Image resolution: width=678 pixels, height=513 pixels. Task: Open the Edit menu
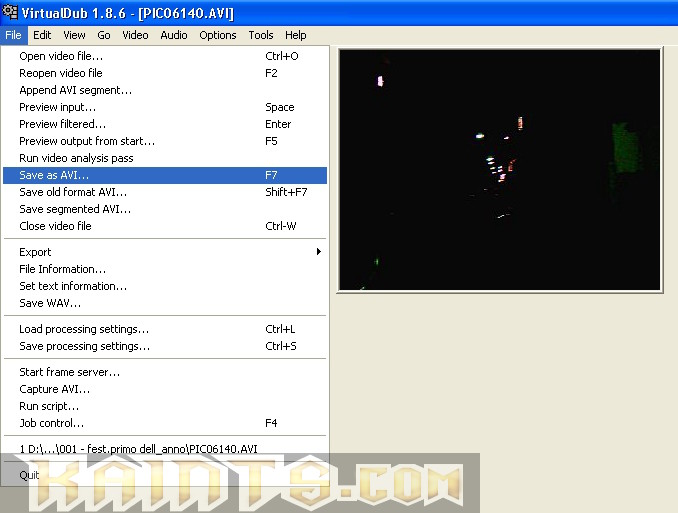tap(42, 35)
